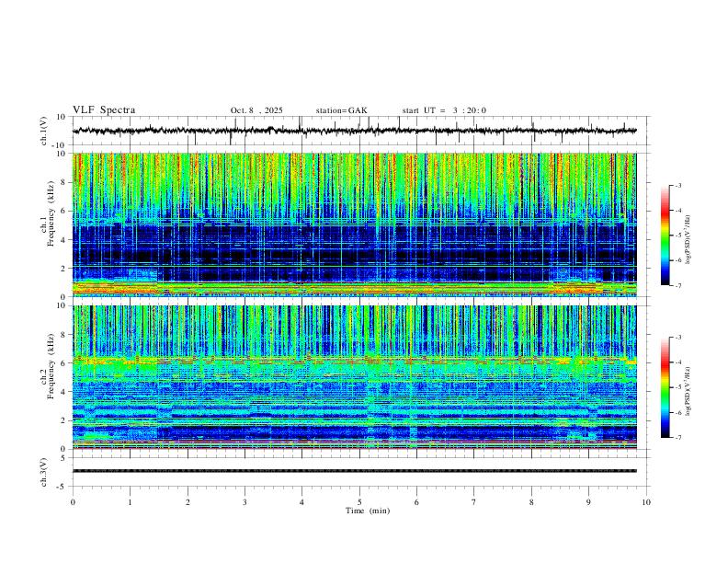
Task: Click the "-5" label on ch.1 color bar
Action: point(677,236)
